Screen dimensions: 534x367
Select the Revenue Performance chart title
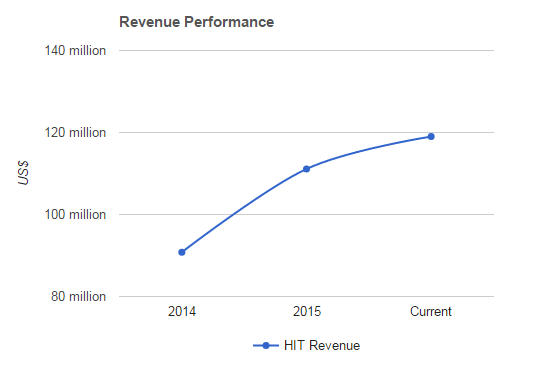pos(197,22)
